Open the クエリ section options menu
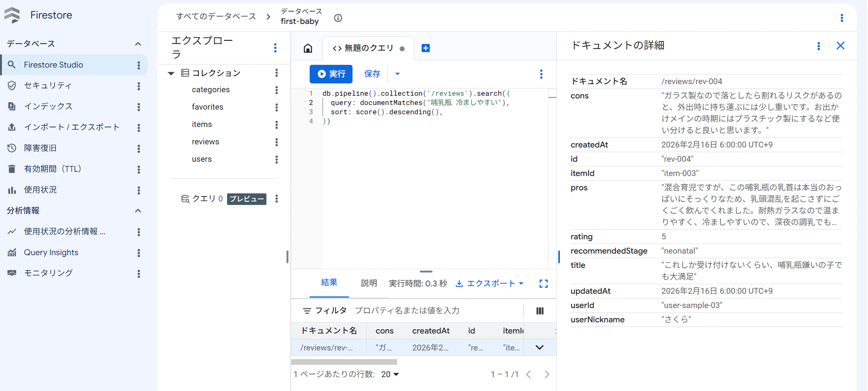This screenshot has width=868, height=391. coord(276,199)
